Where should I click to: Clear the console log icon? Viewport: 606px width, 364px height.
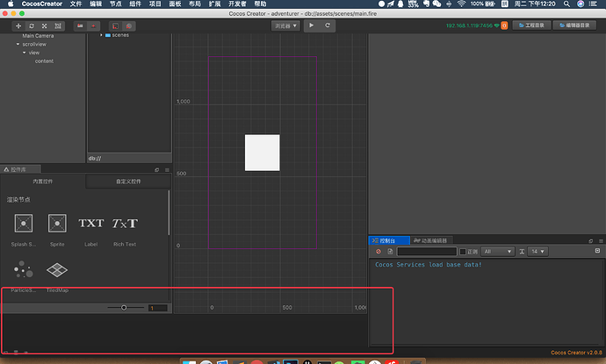click(x=378, y=252)
